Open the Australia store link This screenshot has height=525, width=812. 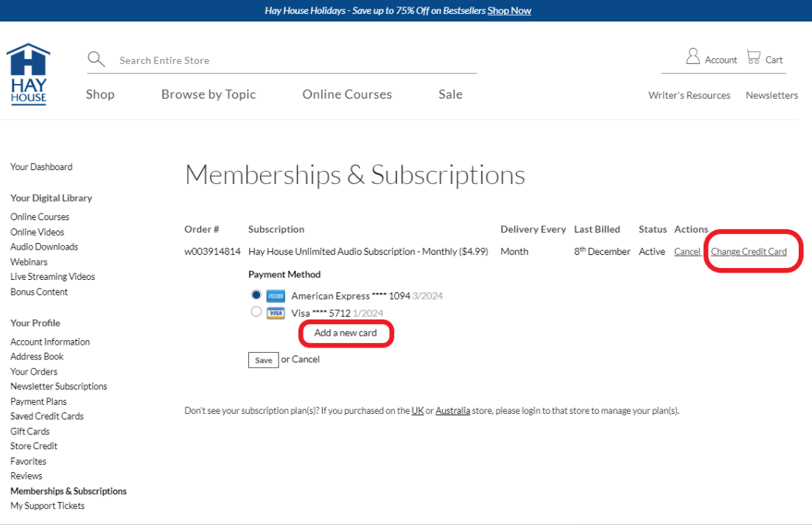coord(452,411)
